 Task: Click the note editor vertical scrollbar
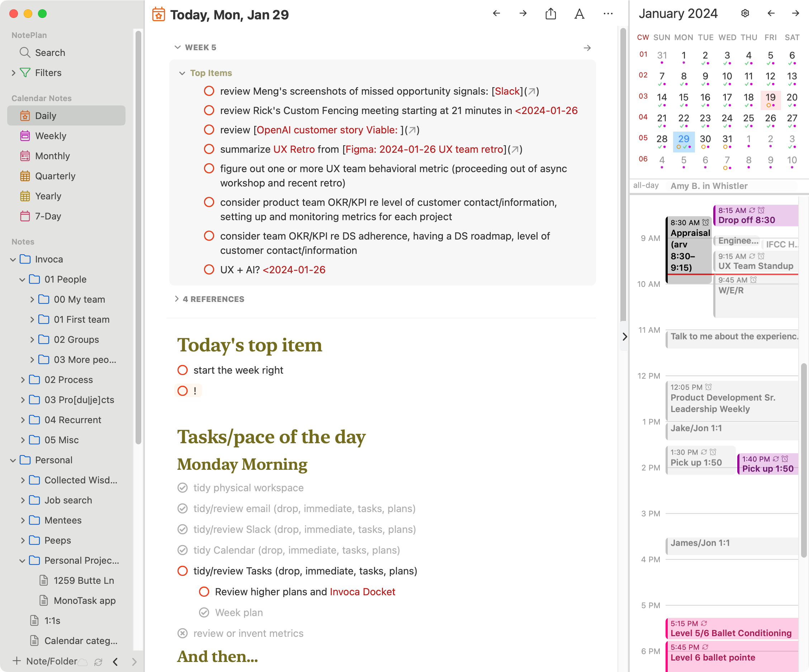coord(623,175)
